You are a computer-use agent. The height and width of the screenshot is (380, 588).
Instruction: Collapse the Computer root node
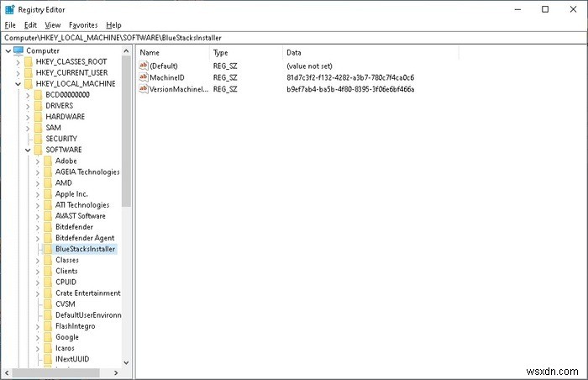(8, 50)
